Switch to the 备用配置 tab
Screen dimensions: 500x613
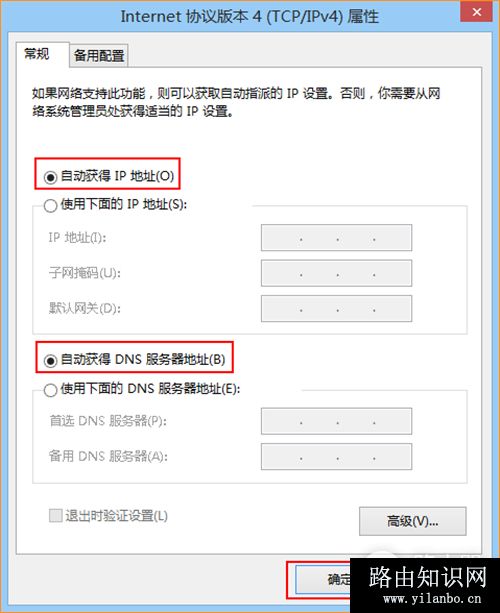coord(99,56)
